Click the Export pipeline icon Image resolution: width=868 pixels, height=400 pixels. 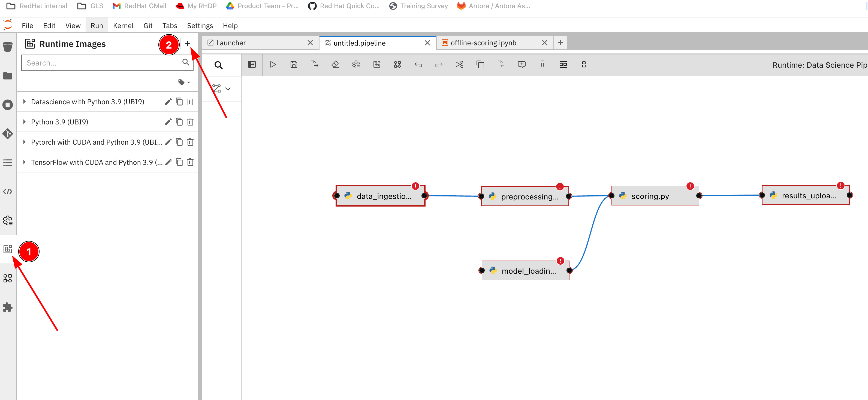click(314, 64)
